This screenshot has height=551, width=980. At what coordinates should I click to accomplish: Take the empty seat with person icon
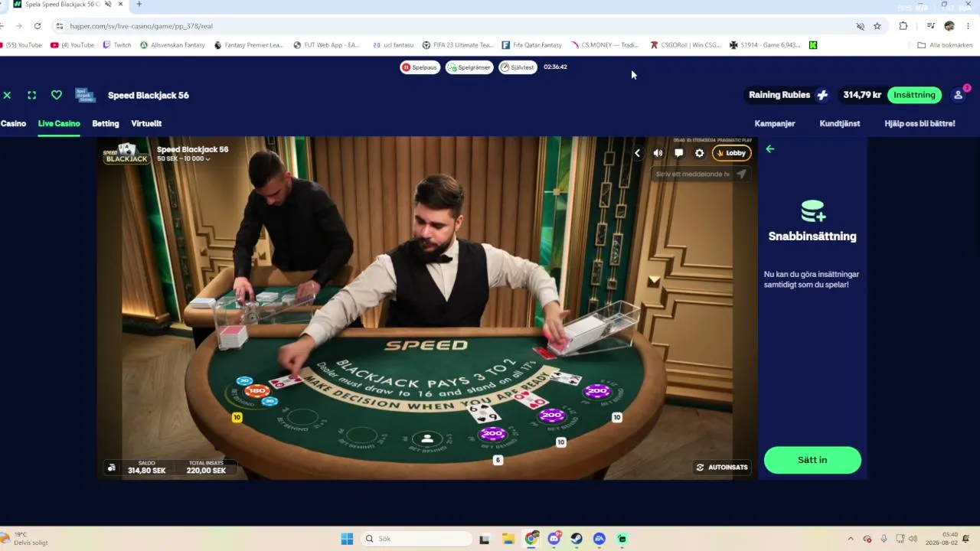tap(427, 439)
